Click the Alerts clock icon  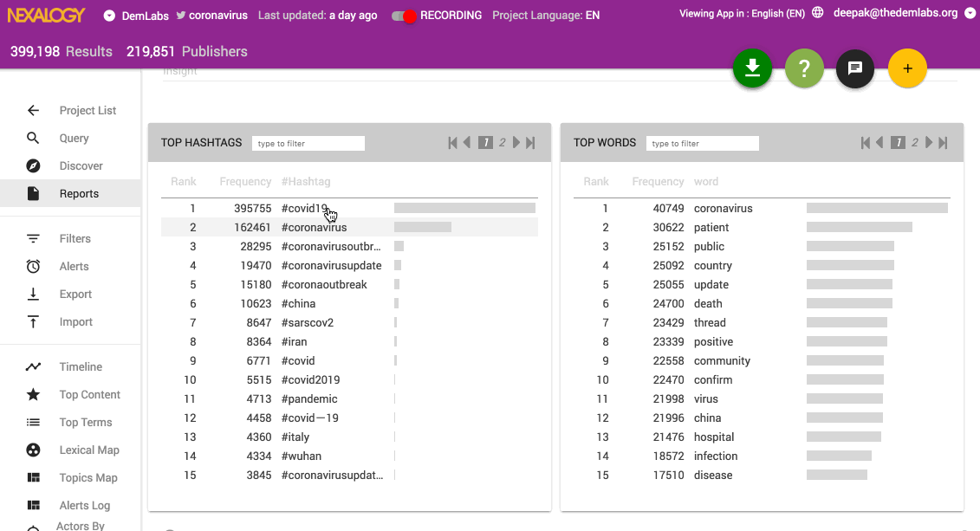(33, 266)
